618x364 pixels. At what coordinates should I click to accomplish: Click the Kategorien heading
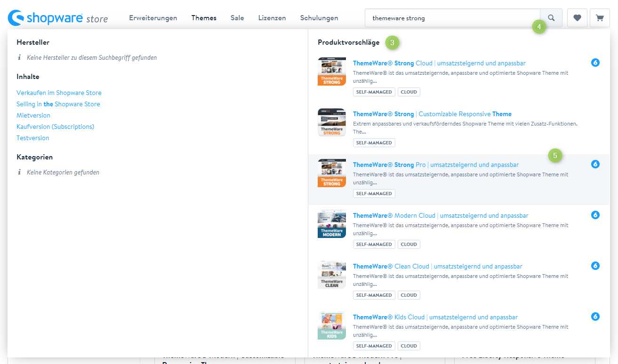(34, 157)
